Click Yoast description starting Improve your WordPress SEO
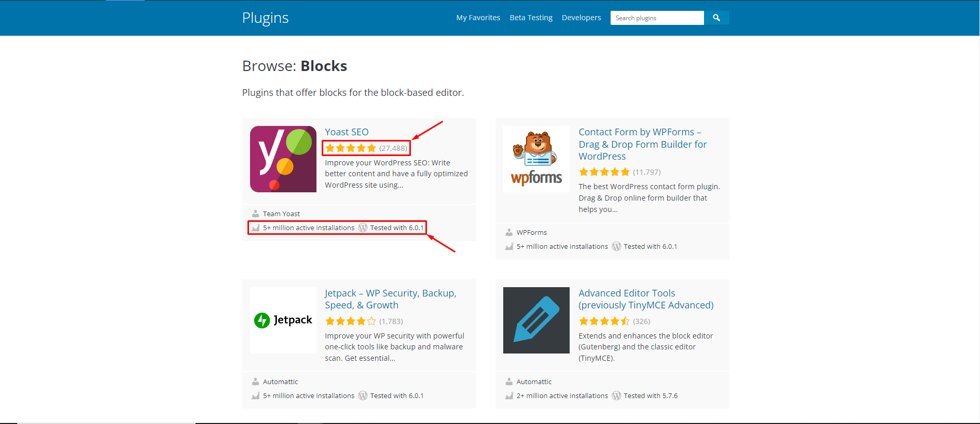Screen dimensions: 980x424 (x=396, y=174)
